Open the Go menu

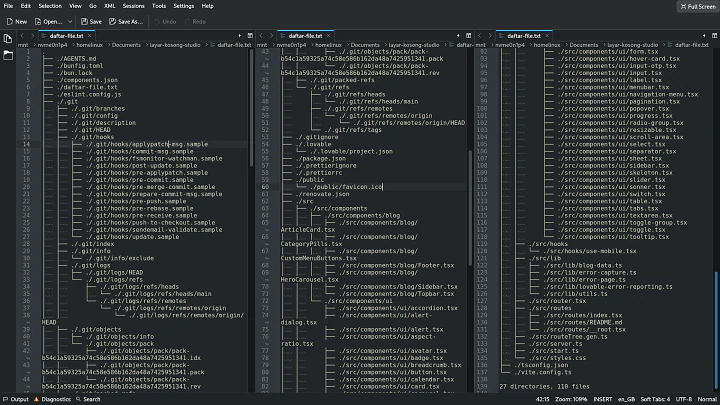pos(93,6)
